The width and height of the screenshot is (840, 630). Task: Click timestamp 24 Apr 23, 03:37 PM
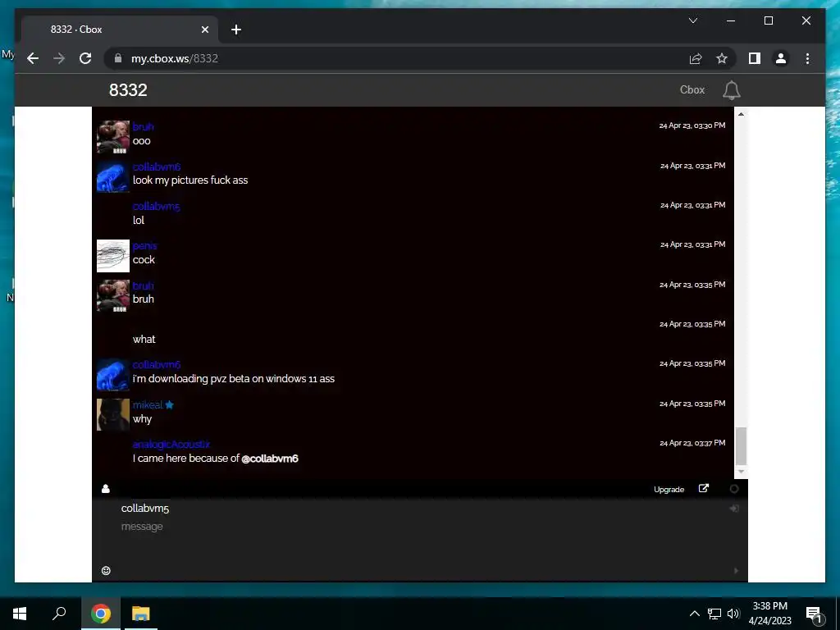click(x=692, y=443)
